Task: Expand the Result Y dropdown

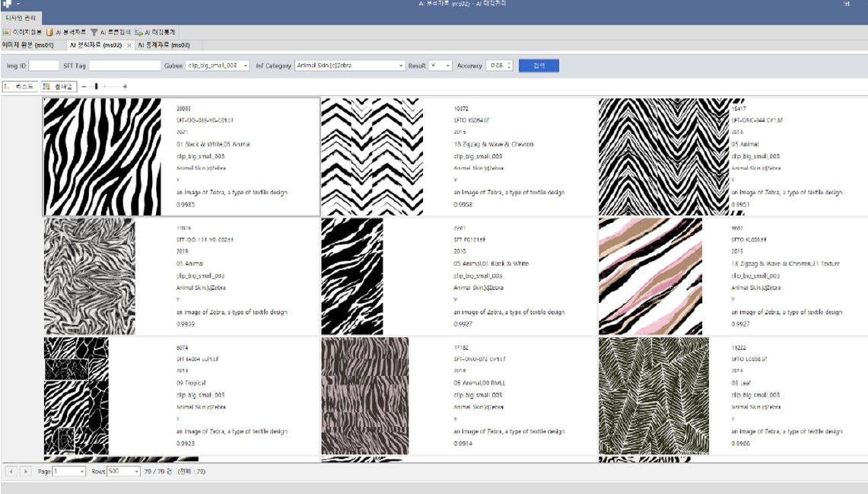Action: tap(447, 66)
